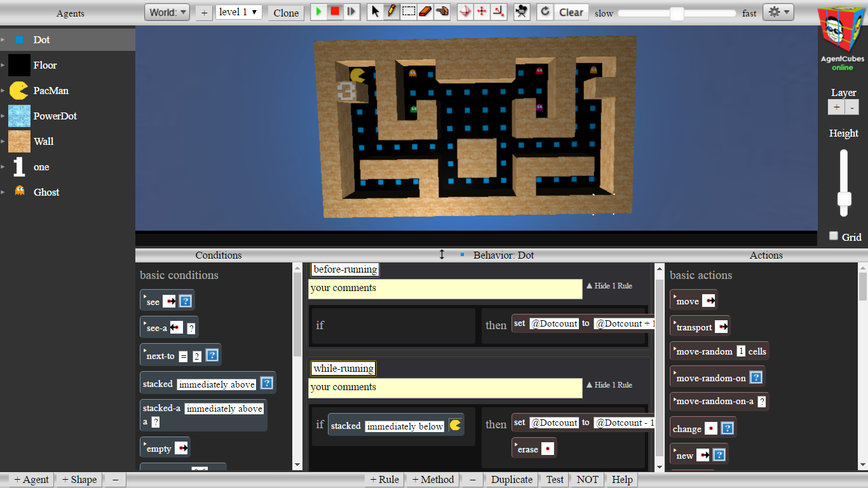Click the move action direction arrow
This screenshot has height=488, width=868.
(x=709, y=301)
